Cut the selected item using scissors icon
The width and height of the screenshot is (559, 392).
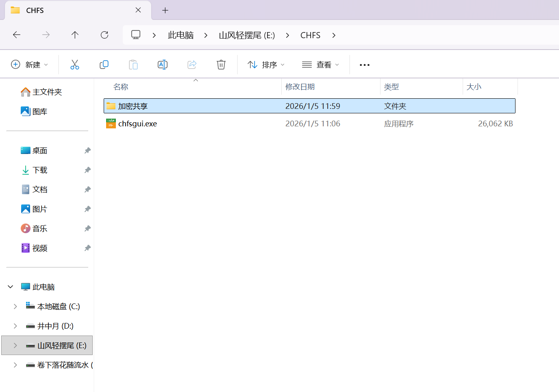click(x=74, y=64)
